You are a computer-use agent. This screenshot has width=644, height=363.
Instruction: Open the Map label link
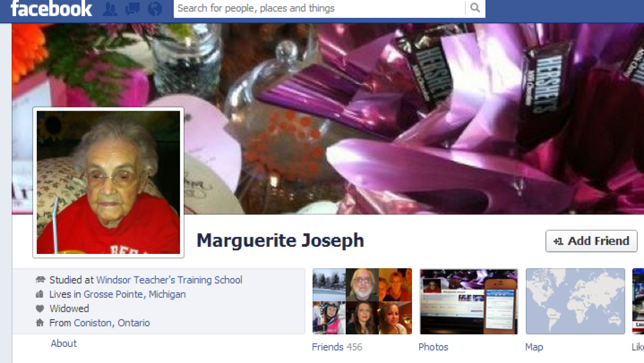[x=534, y=347]
